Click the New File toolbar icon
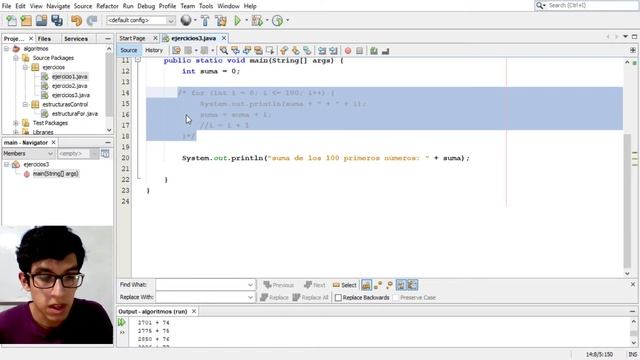The height and width of the screenshot is (360, 640). [x=11, y=20]
